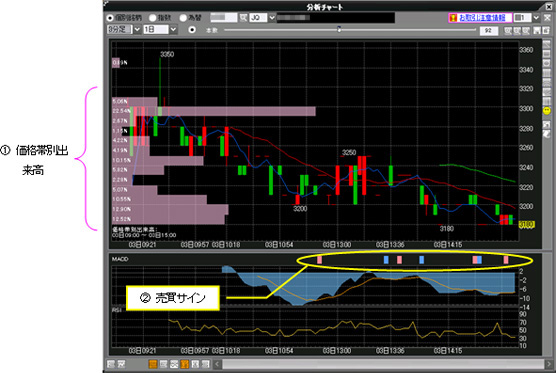Click the yellow smiley icon in right sidebar
Screen dimensions: 556x373
[546, 110]
